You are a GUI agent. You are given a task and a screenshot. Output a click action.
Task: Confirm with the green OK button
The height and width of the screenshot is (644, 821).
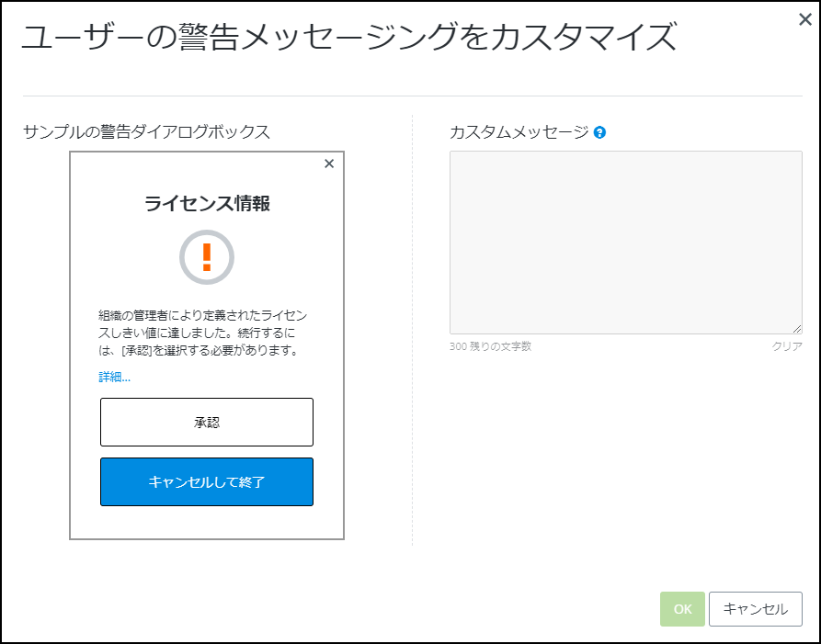(682, 609)
